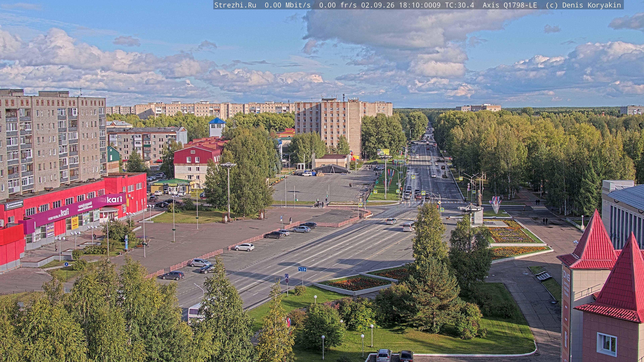This screenshot has height=362, width=644.
Task: Click the TC:30.4 temperature readout
Action: [x=460, y=5]
